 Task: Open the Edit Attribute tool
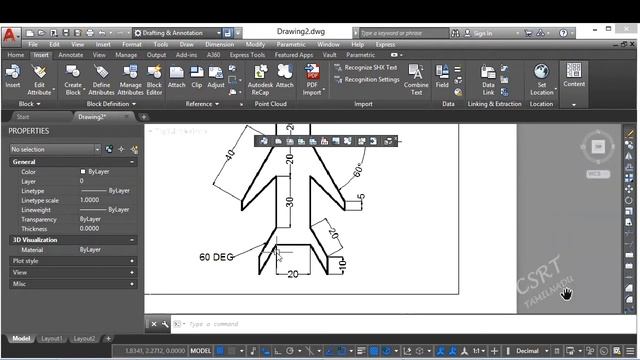point(40,80)
